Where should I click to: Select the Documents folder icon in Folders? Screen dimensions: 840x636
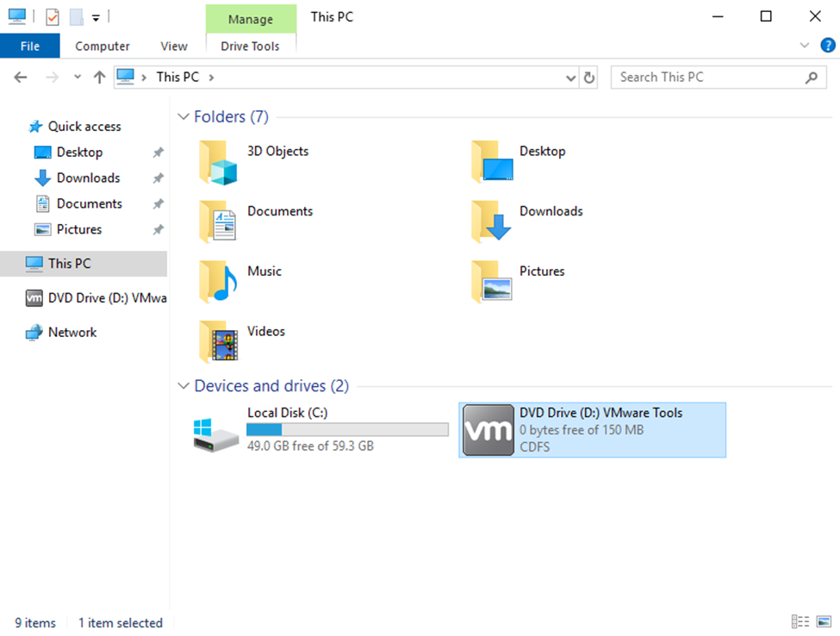(x=217, y=221)
